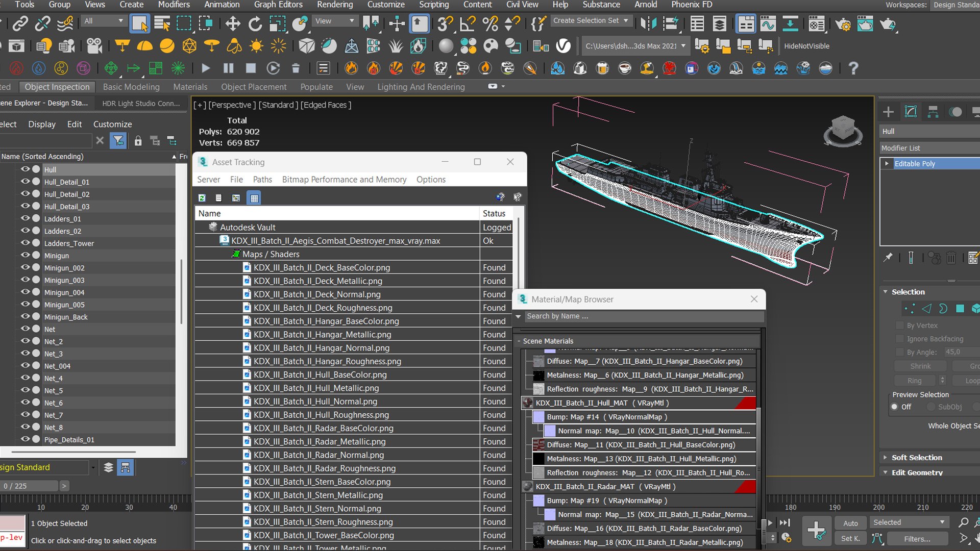Click the question mark help icon

[x=853, y=68]
